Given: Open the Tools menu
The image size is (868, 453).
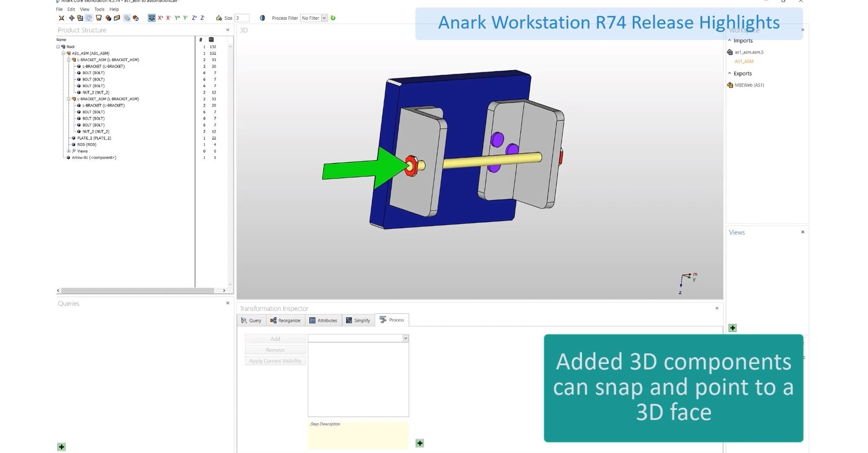Looking at the screenshot, I should [99, 9].
